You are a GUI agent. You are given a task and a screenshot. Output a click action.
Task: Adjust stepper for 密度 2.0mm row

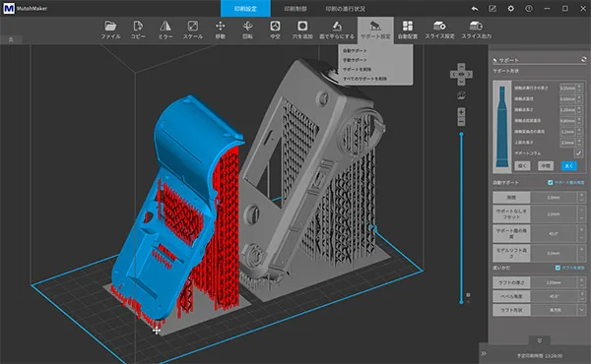coord(581,197)
